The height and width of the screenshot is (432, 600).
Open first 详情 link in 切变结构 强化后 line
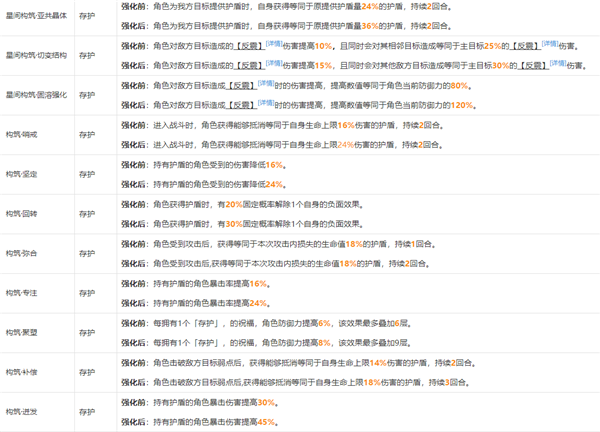point(258,61)
